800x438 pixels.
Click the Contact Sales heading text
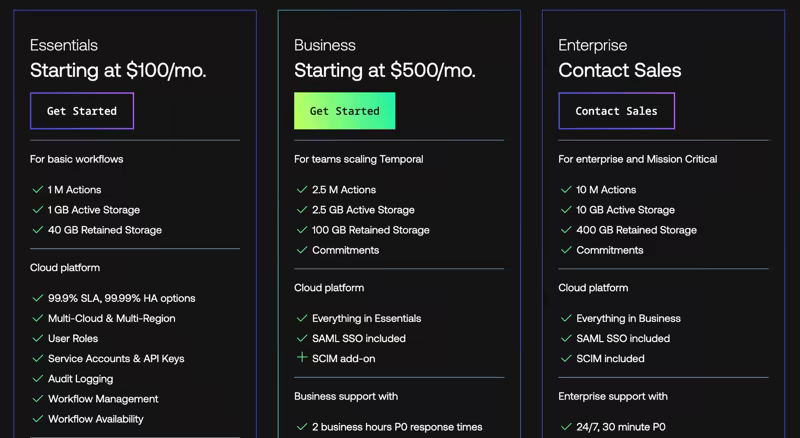tap(620, 70)
